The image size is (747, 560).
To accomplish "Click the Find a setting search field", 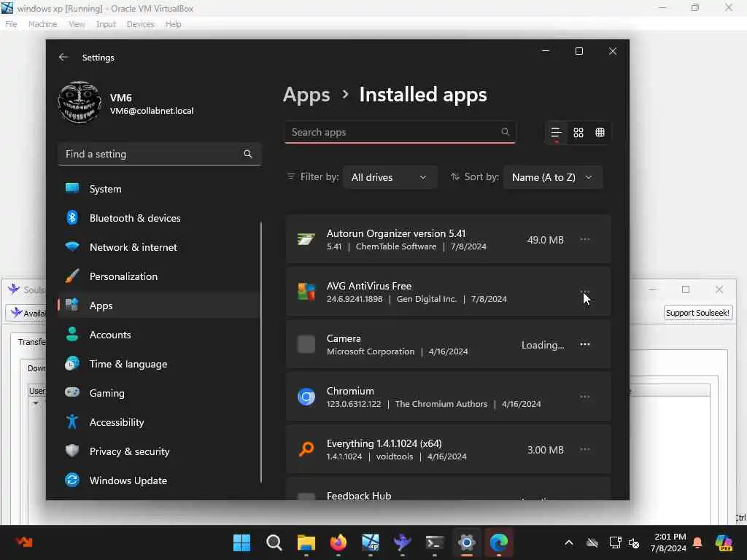I will 159,154.
